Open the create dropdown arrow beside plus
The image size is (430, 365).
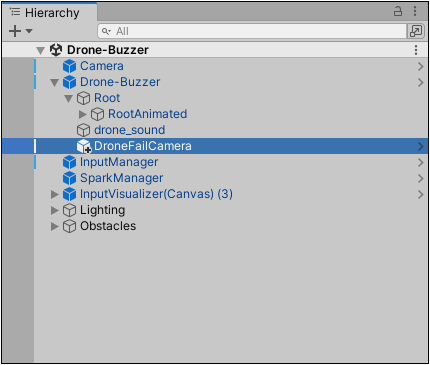[x=29, y=31]
